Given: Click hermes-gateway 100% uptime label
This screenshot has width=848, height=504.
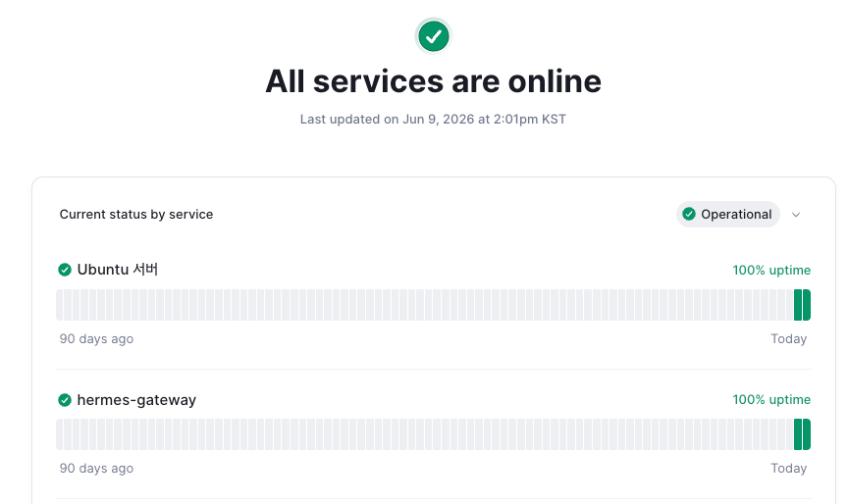Looking at the screenshot, I should (x=771, y=400).
